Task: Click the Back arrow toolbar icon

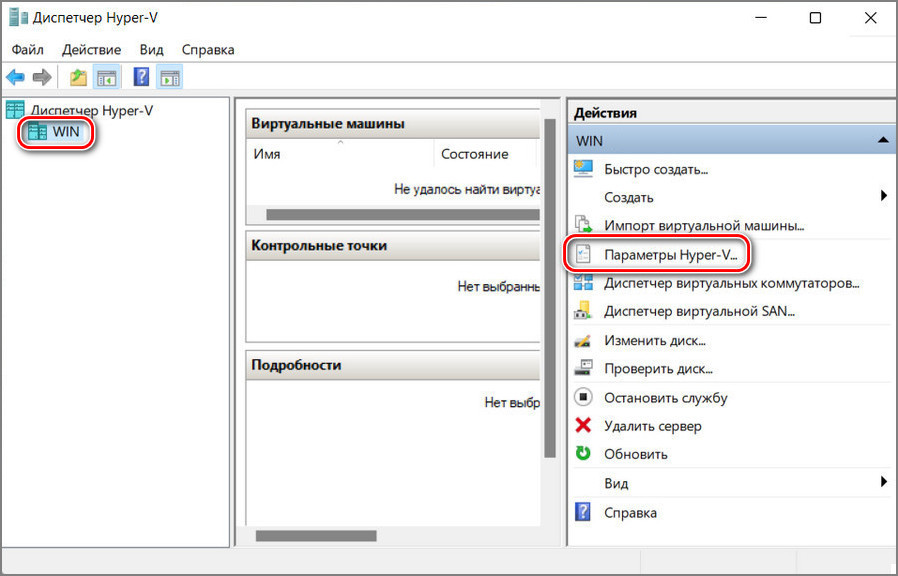Action: click(x=15, y=77)
